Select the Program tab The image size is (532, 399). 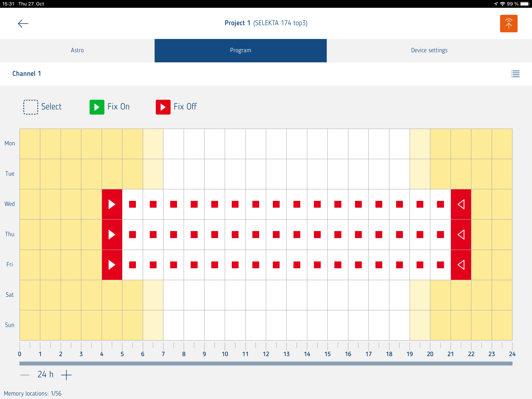point(240,50)
